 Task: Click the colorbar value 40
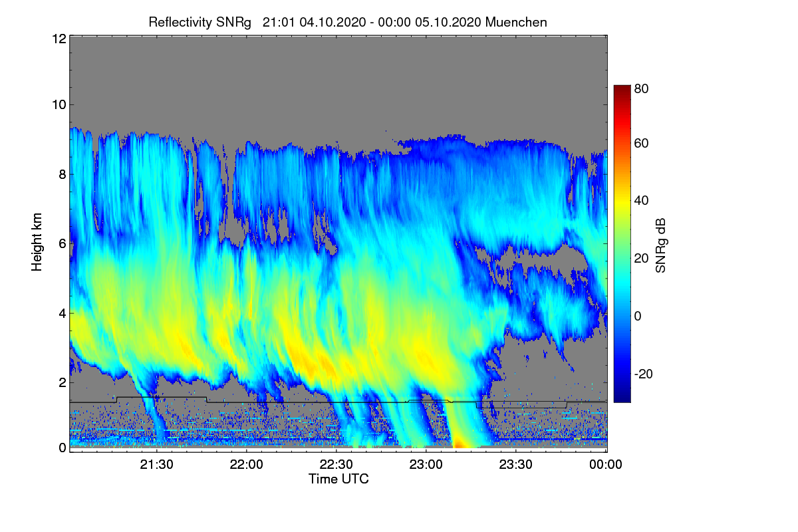coord(641,201)
